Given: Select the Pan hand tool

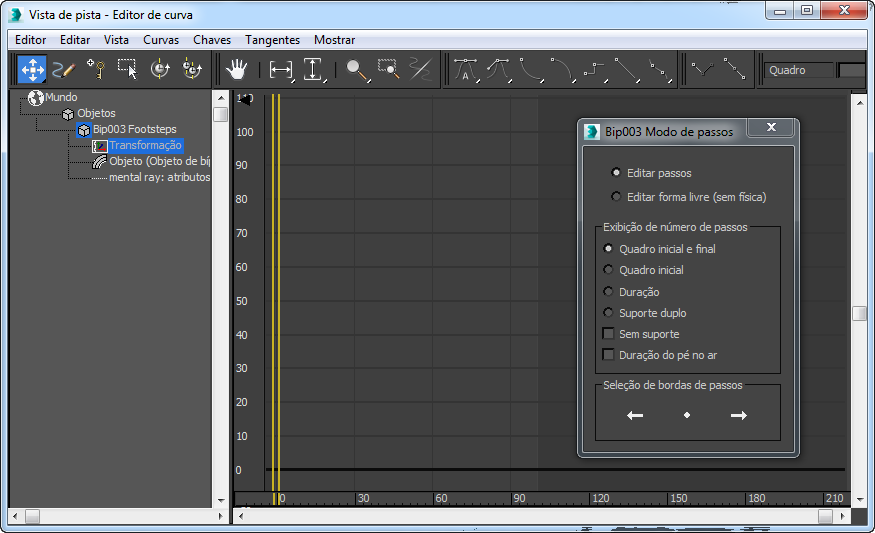Looking at the screenshot, I should (x=237, y=70).
